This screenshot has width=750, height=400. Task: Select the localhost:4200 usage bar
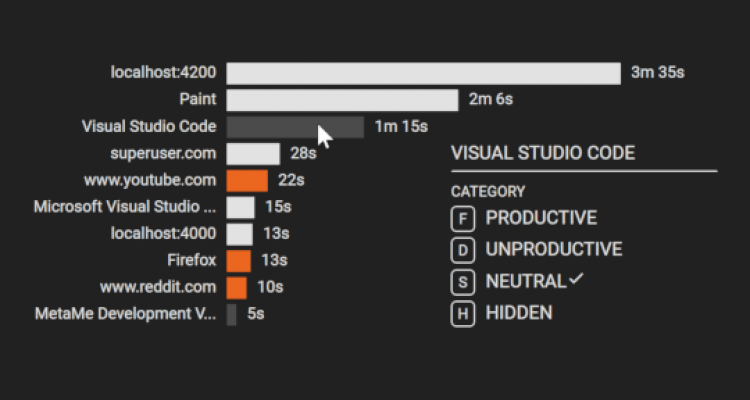pyautogui.click(x=422, y=74)
